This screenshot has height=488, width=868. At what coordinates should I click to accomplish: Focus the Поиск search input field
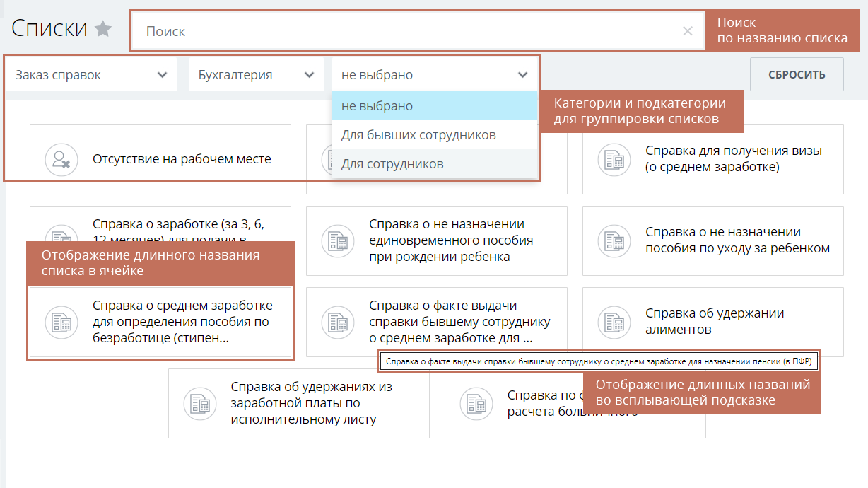tap(410, 31)
